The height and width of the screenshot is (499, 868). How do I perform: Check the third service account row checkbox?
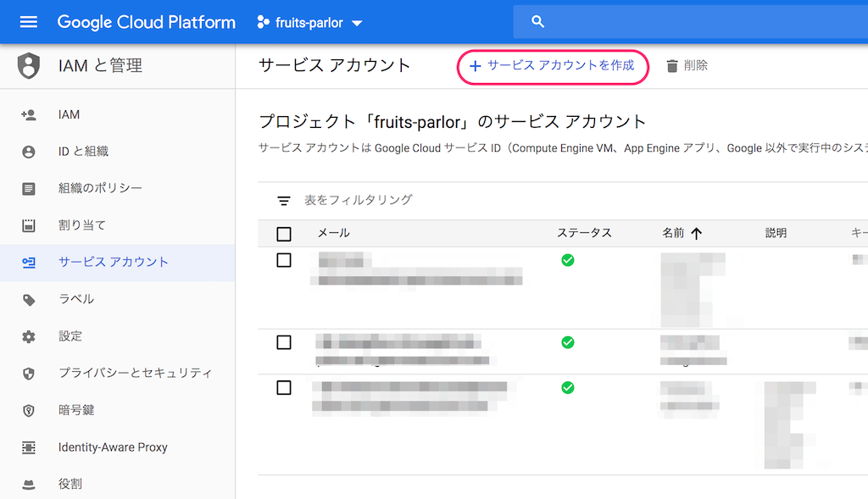[284, 388]
